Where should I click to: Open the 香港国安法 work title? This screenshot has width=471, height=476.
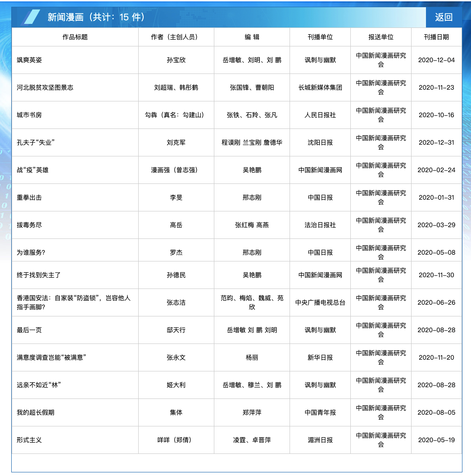73,302
